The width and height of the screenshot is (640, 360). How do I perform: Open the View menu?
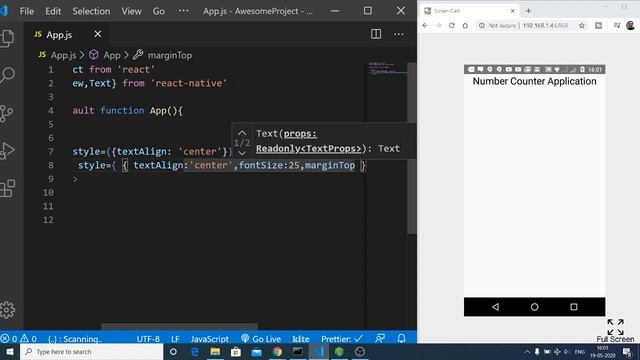[131, 11]
